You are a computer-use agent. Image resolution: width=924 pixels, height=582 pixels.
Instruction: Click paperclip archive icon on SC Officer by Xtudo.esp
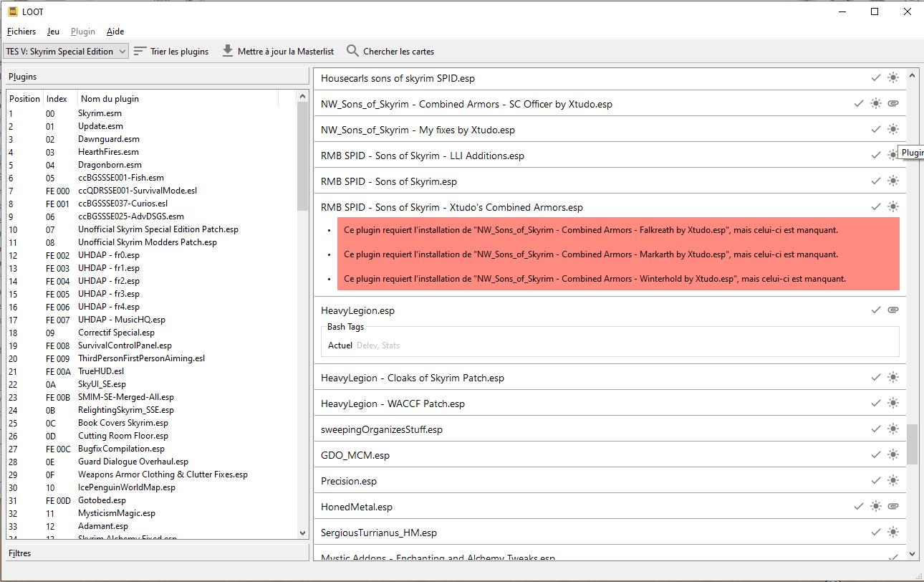[892, 103]
